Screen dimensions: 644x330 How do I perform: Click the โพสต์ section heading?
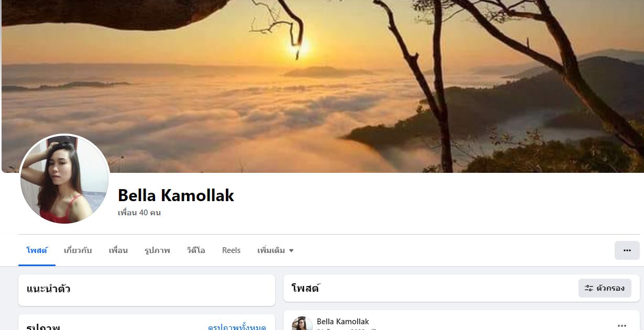click(305, 288)
